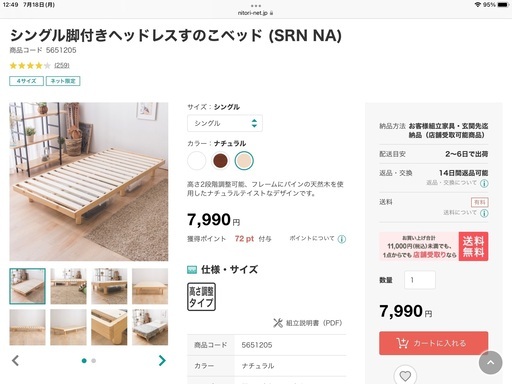Add item with カートに入れる button
The height and width of the screenshot is (384, 512).
pyautogui.click(x=433, y=343)
